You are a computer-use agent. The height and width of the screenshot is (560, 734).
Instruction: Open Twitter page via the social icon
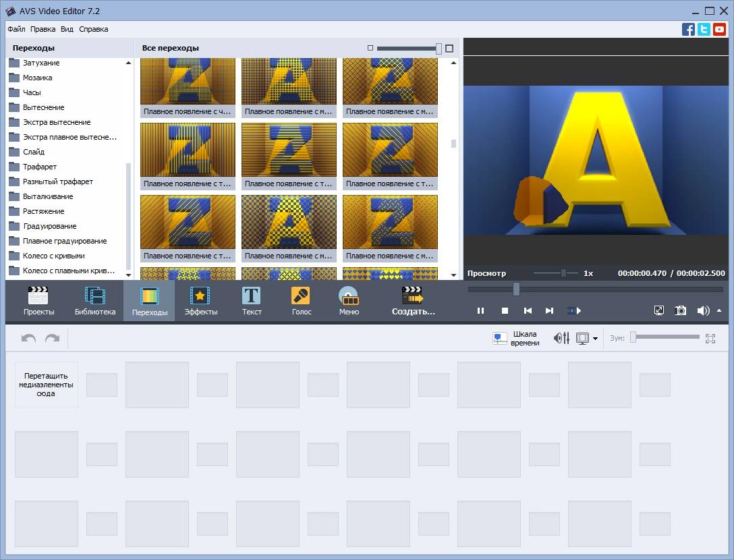704,30
